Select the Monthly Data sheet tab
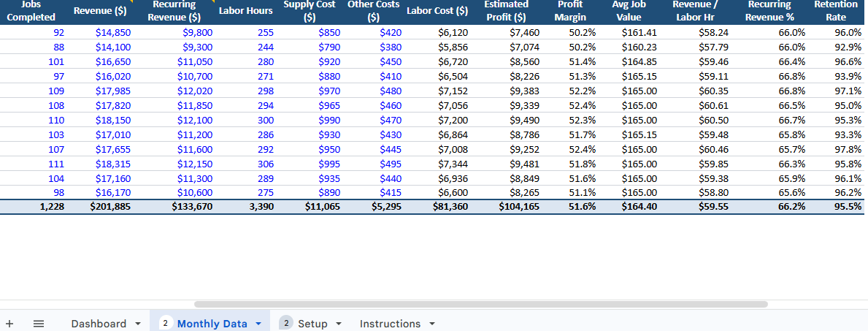 click(x=212, y=324)
